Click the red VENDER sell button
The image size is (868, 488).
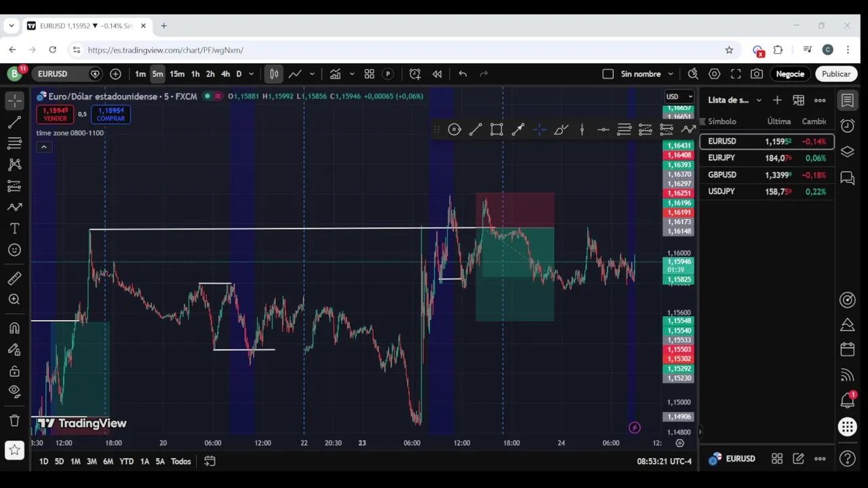tap(55, 115)
